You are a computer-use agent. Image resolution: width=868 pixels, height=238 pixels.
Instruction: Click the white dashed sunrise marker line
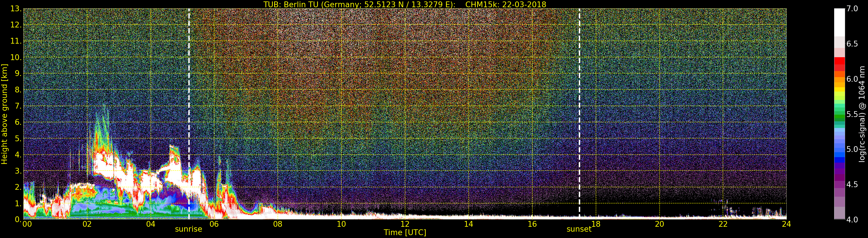pos(189,114)
